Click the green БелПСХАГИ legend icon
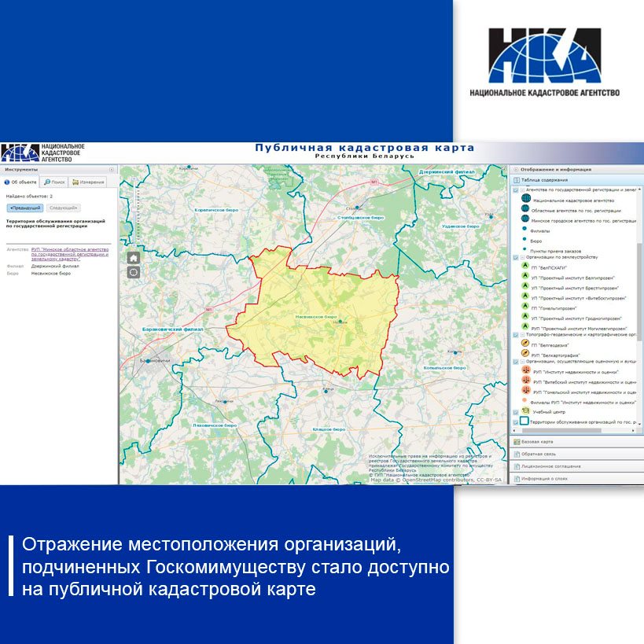This screenshot has width=644, height=644. (x=524, y=267)
